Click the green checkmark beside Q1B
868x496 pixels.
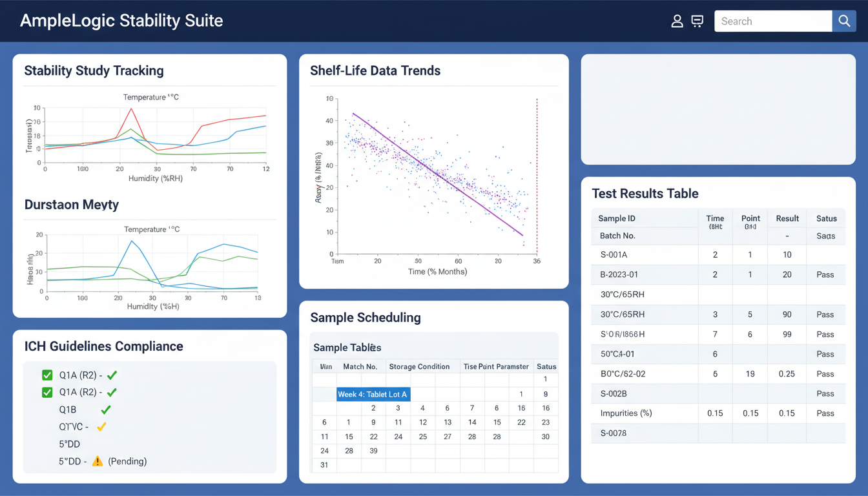105,409
